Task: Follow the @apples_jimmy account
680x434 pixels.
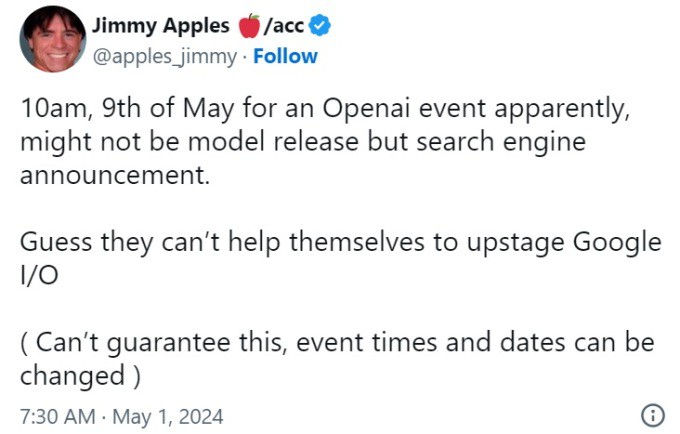Action: [x=285, y=56]
